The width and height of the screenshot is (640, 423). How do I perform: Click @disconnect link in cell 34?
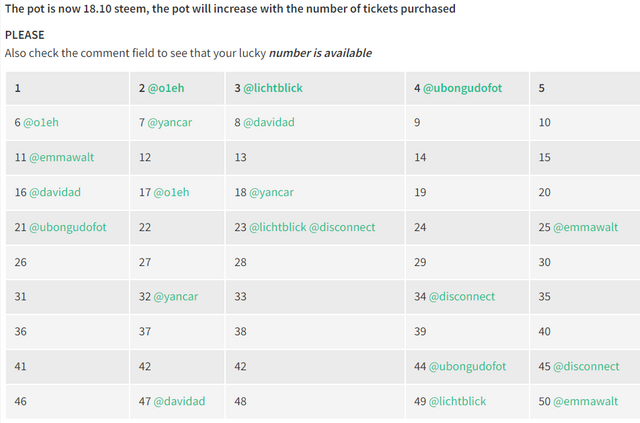(x=462, y=297)
